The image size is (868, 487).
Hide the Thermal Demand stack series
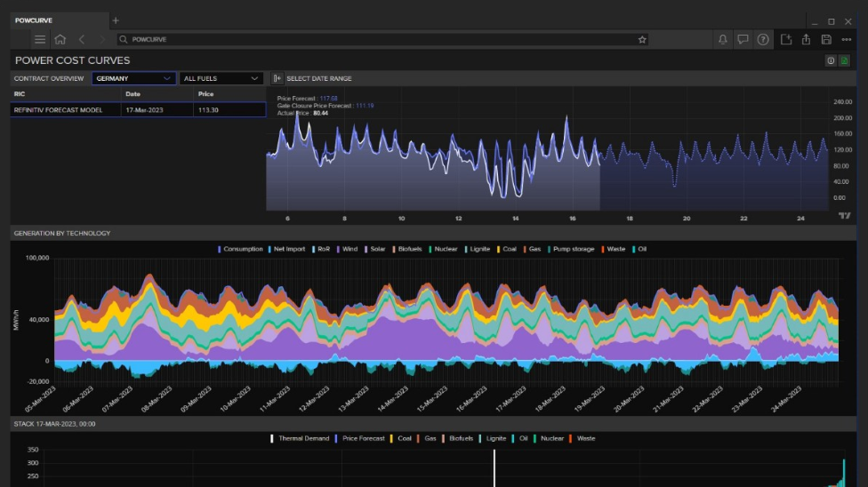pos(303,438)
